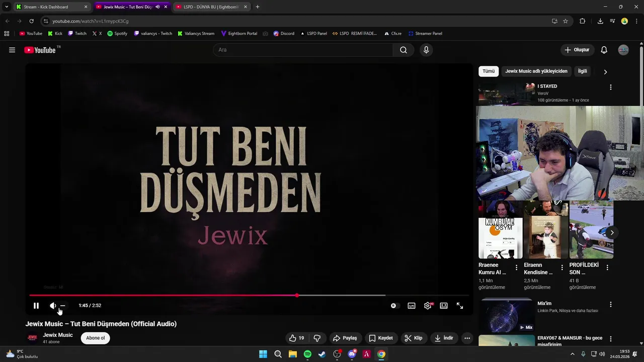Download the video with İndir
Screen dimensions: 644x362
coord(444,338)
